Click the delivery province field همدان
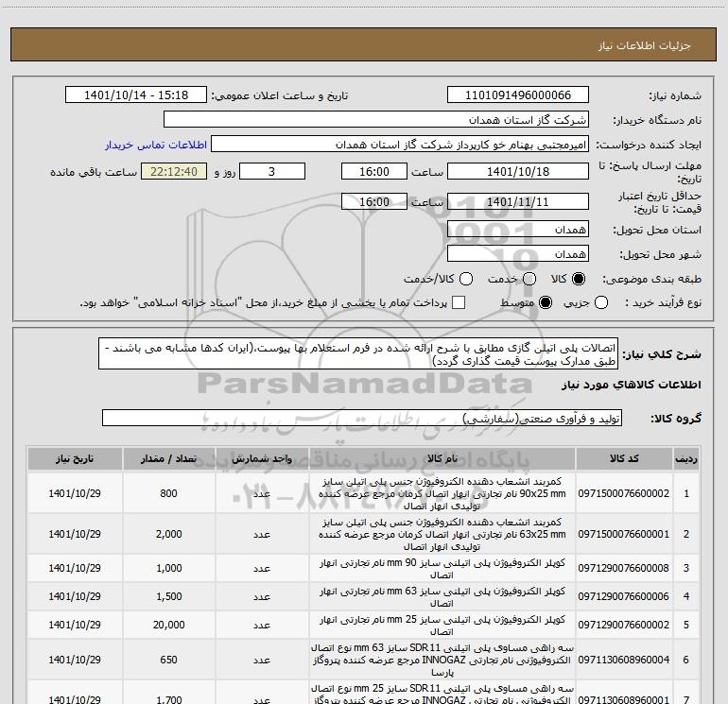The width and height of the screenshot is (728, 704). pyautogui.click(x=518, y=230)
